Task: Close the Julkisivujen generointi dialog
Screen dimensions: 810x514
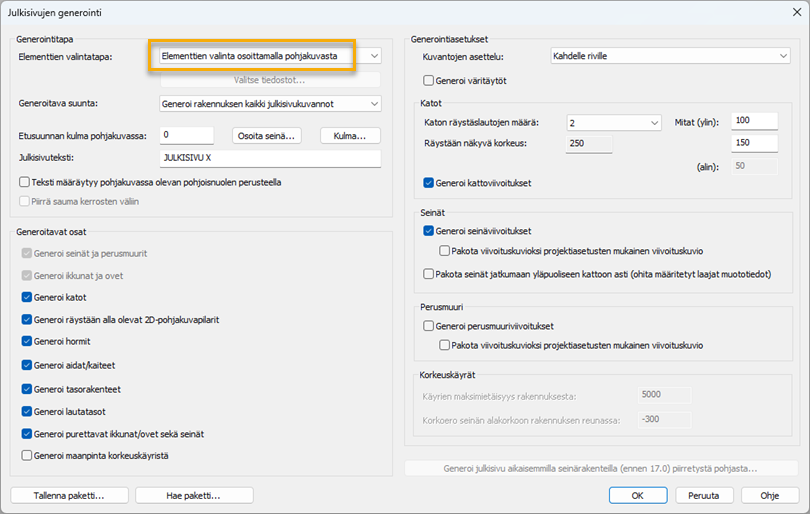Action: coord(785,13)
